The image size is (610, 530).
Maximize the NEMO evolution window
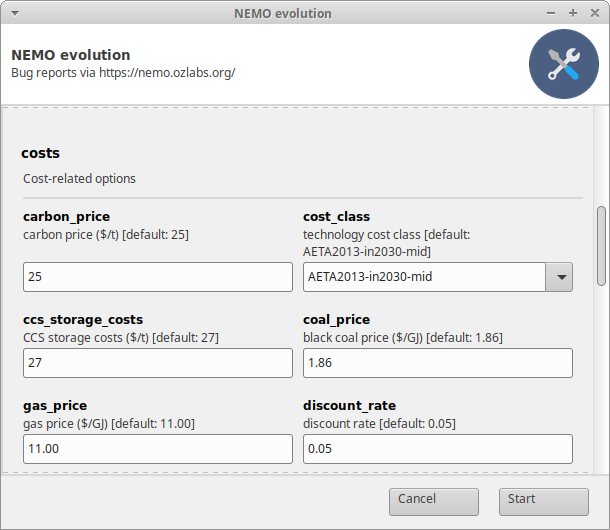click(573, 13)
